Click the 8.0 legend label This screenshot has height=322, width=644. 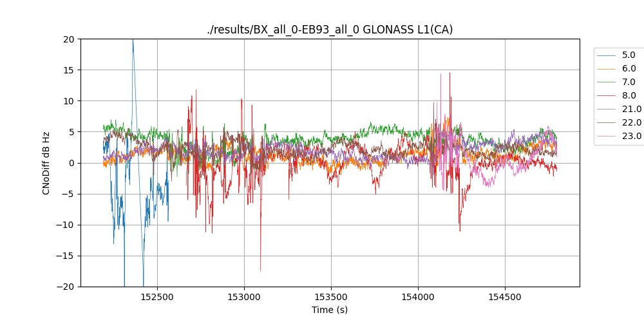[629, 95]
